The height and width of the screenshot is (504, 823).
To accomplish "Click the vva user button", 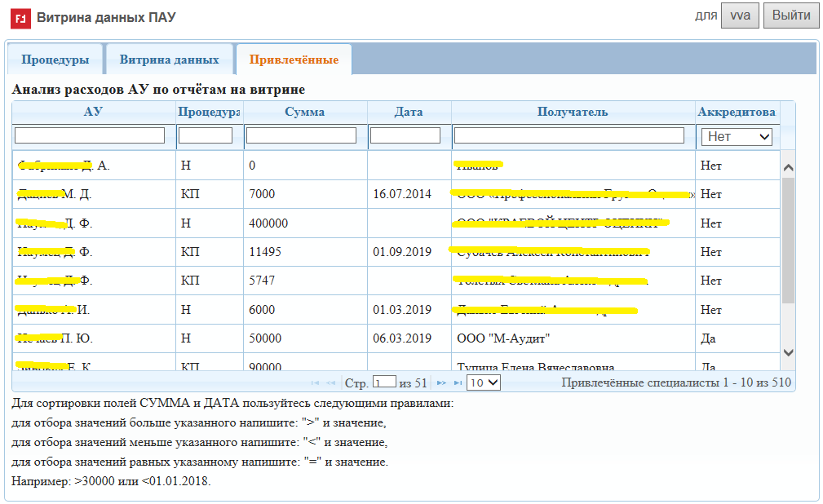I will tap(740, 15).
